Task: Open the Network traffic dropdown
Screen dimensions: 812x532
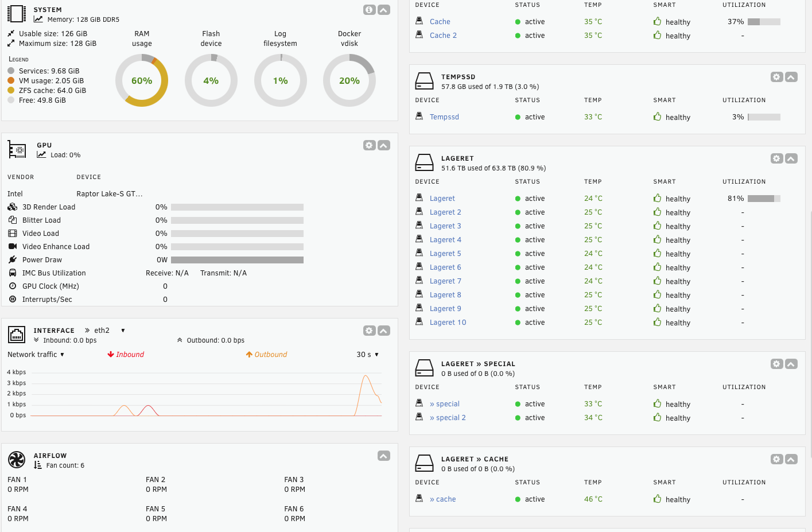Action: 36,355
